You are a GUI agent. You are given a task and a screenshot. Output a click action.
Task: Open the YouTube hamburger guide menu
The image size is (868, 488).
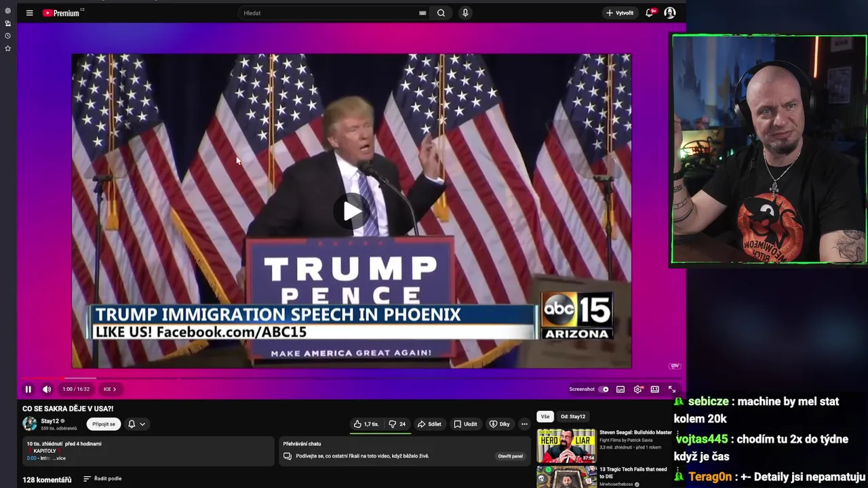coord(29,13)
